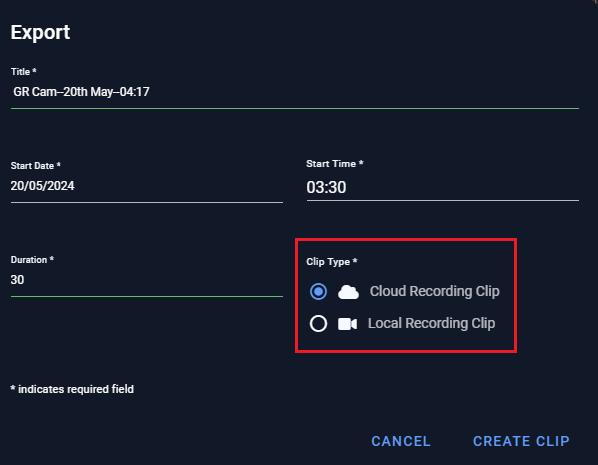The height and width of the screenshot is (465, 598).
Task: Select the Cloud Recording Clip radio button
Action: (x=318, y=291)
